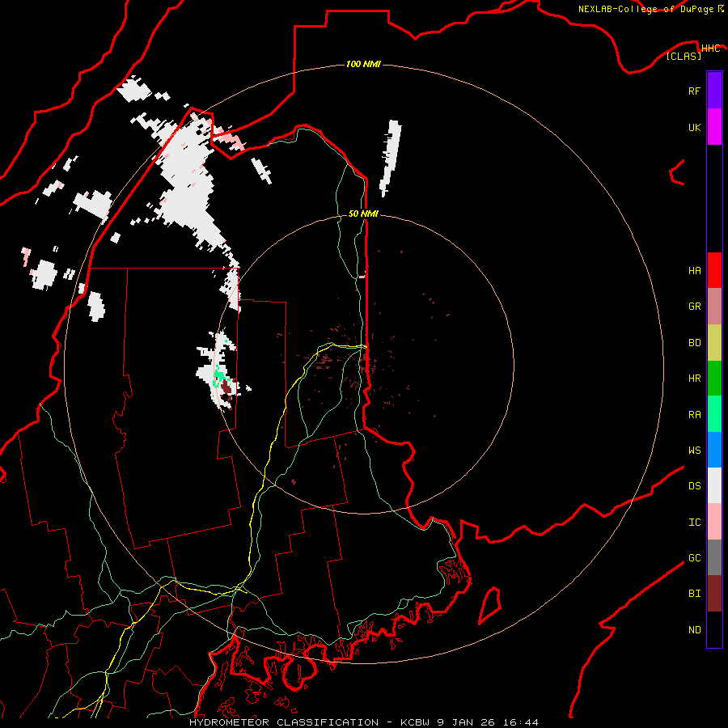Click the BD legend label
The height and width of the screenshot is (728, 728).
coord(694,343)
